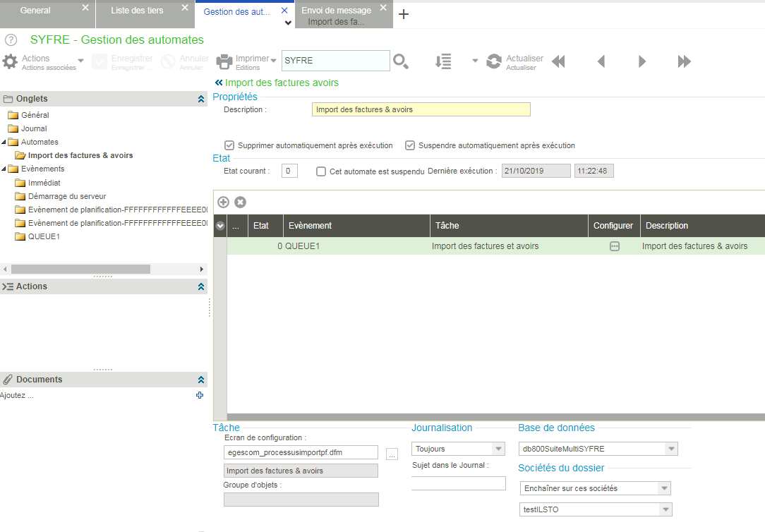Open the dropdown arrow beside the sort icon
This screenshot has height=532, width=765.
tap(475, 61)
